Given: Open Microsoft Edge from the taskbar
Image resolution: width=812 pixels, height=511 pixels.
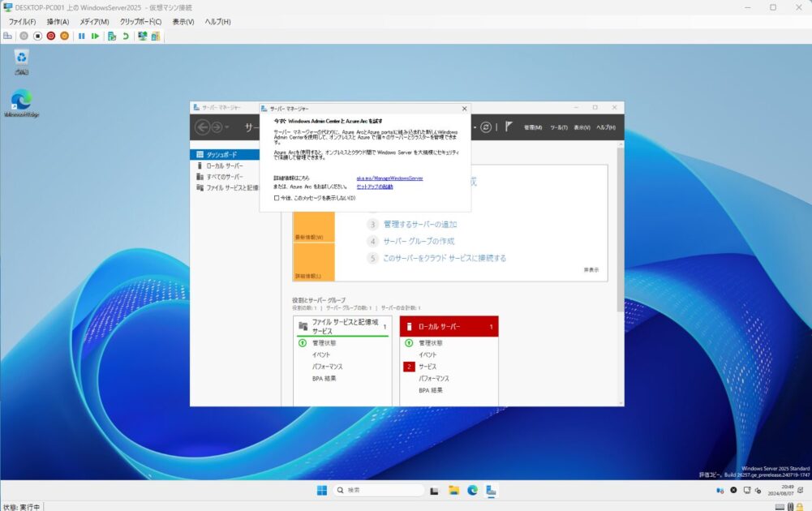Looking at the screenshot, I should click(x=472, y=490).
